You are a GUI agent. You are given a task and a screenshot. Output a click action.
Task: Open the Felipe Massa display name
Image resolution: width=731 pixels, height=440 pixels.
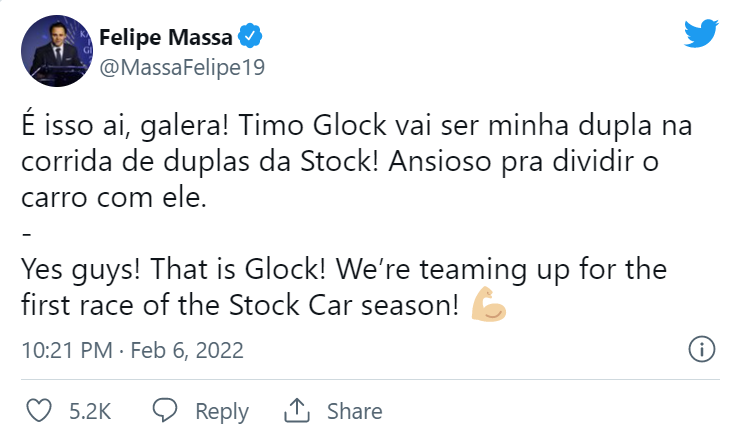coord(166,39)
